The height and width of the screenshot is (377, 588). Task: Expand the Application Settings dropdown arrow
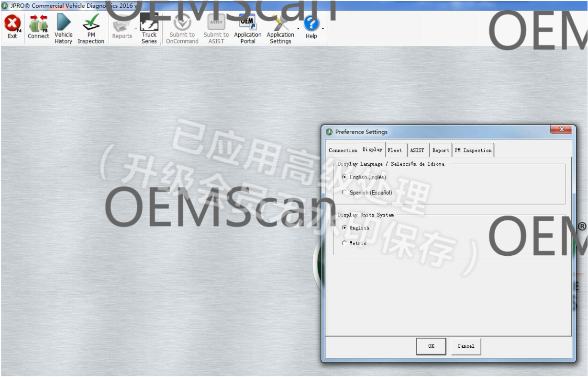pos(299,28)
